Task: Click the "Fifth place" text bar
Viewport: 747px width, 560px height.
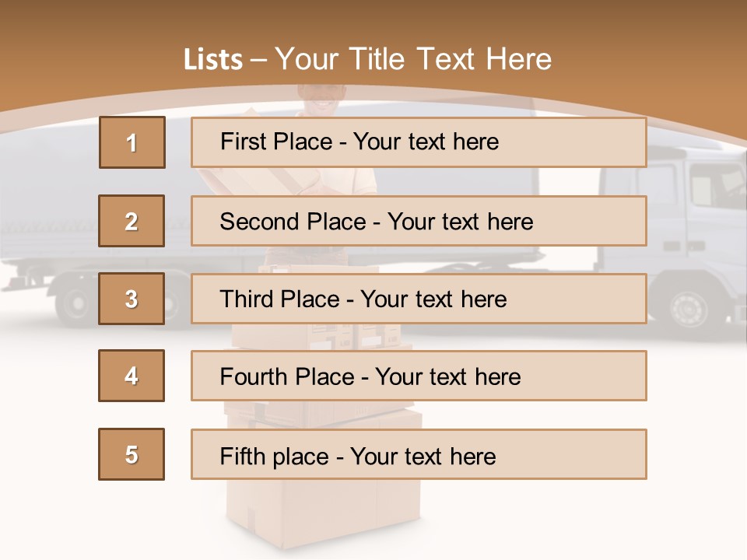Action: pos(419,454)
